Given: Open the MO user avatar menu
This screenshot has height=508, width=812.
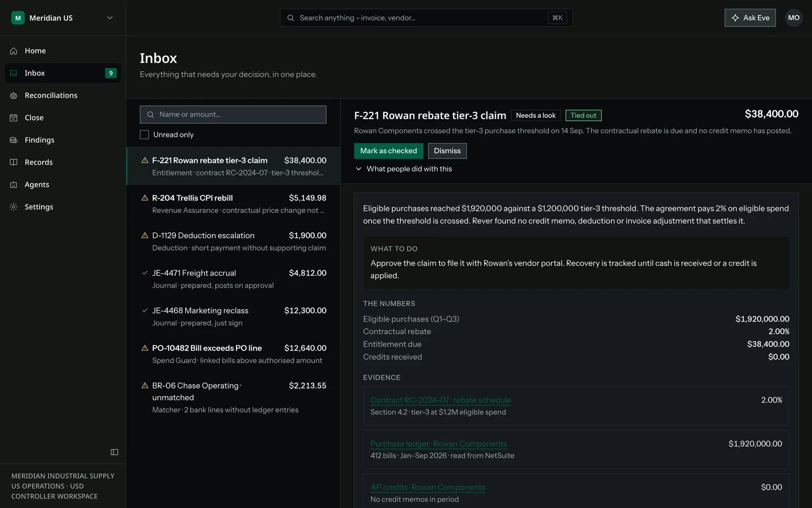Looking at the screenshot, I should (794, 18).
